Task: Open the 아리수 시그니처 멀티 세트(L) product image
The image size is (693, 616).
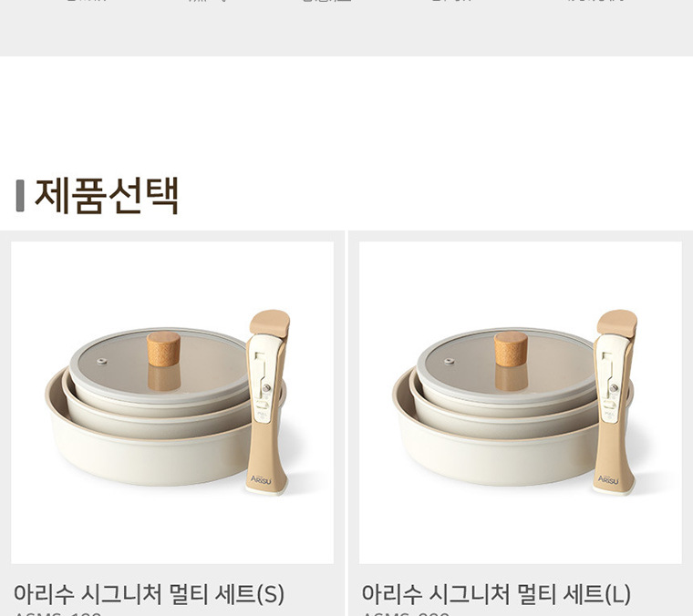Action: coord(520,402)
